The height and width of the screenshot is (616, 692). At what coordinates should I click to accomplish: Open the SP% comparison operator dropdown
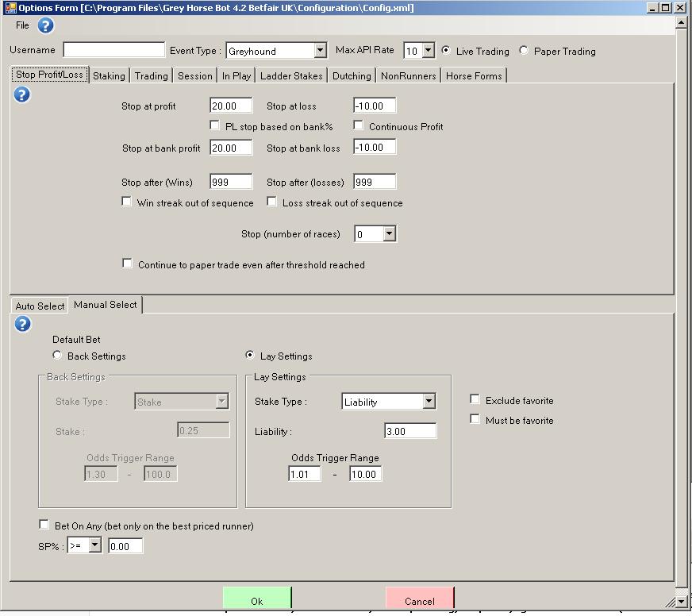[95, 545]
